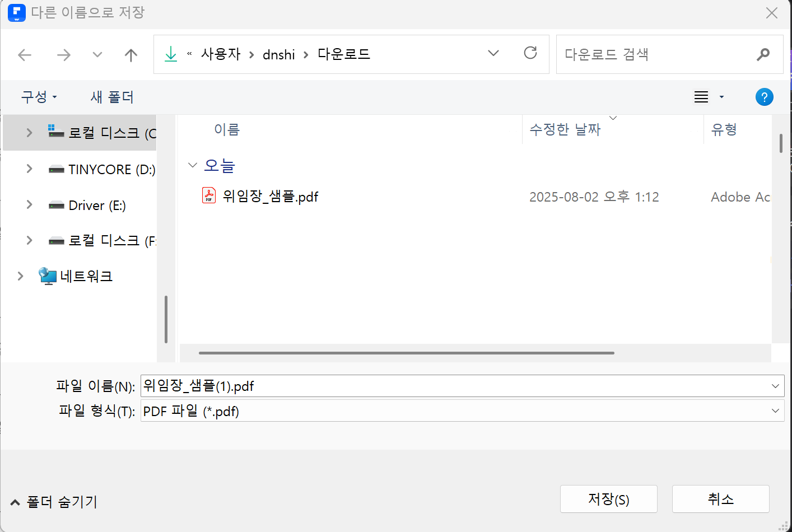This screenshot has width=792, height=532.
Task: Click the horizontal scrollbar in file list
Action: [406, 353]
